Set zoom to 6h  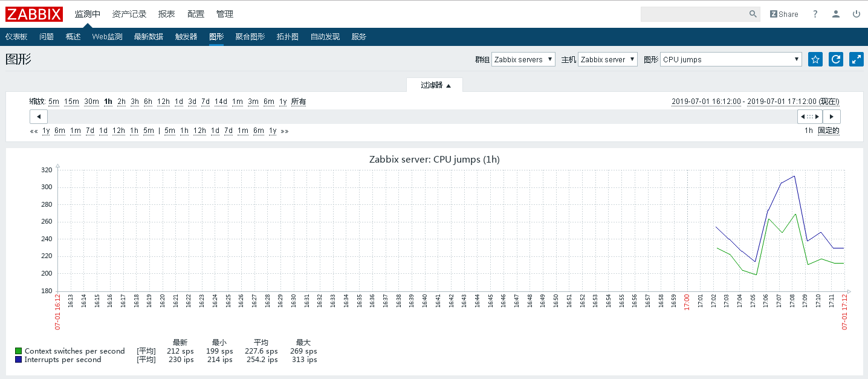148,102
